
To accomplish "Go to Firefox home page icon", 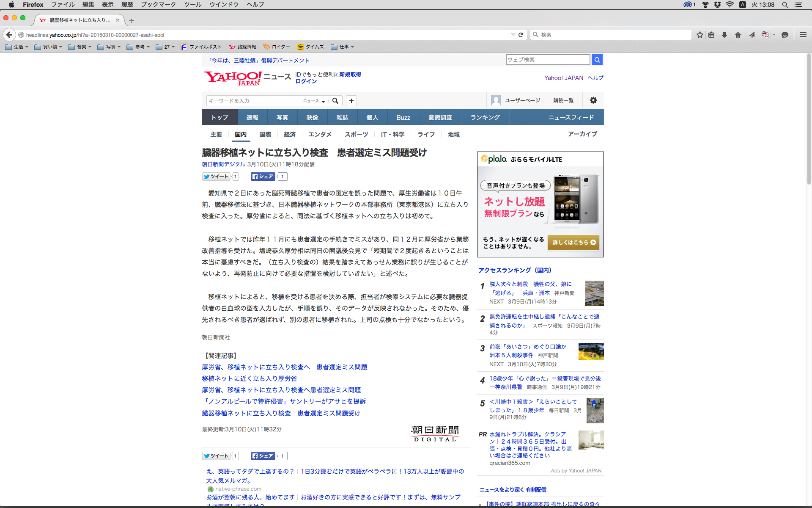I will [x=738, y=35].
